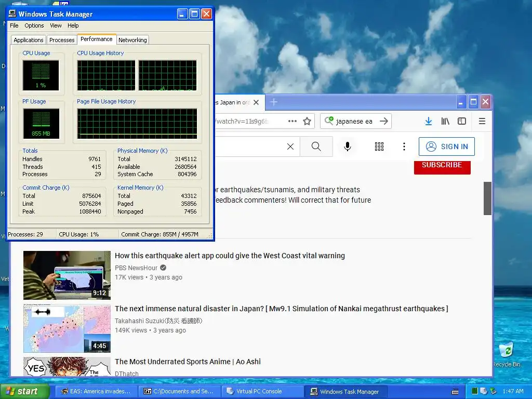Click 'Commit Charge: 855M / 4957M' status text
Image resolution: width=532 pixels, height=399 pixels.
click(159, 234)
